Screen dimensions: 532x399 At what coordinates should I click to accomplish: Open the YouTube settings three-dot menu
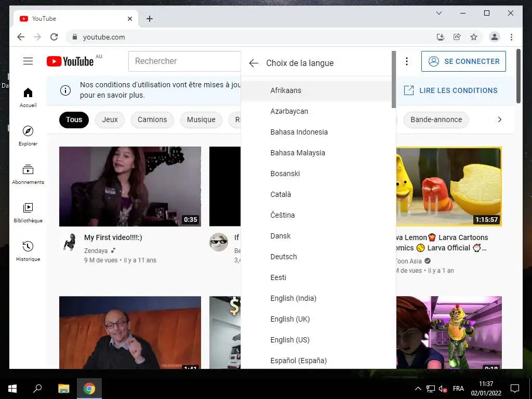pos(406,61)
